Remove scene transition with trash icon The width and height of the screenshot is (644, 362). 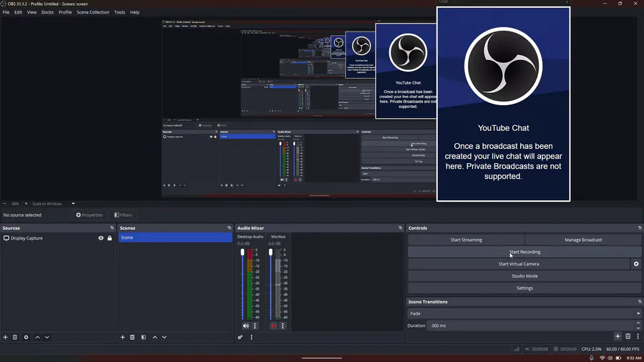[628, 336]
